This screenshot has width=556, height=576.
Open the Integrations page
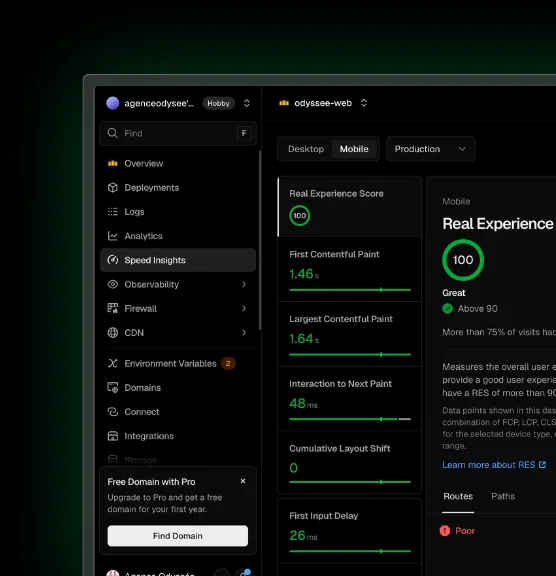pyautogui.click(x=178, y=436)
